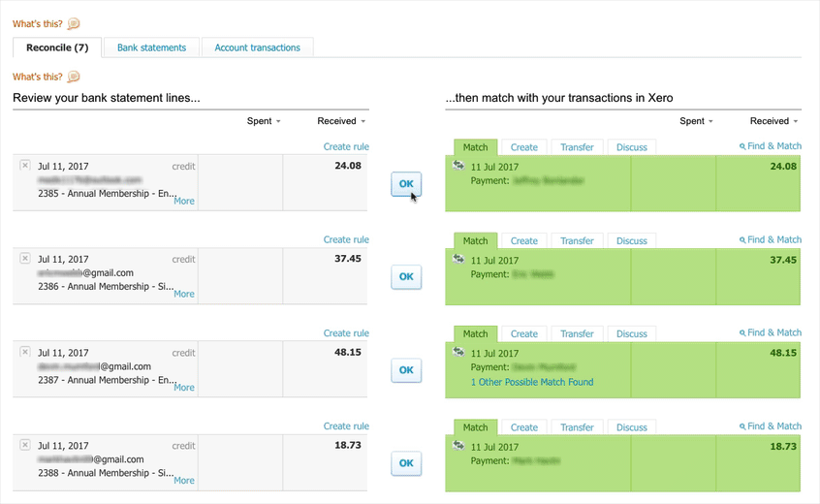Confirm the 18.73 match with OK
The width and height of the screenshot is (820, 504).
click(406, 463)
